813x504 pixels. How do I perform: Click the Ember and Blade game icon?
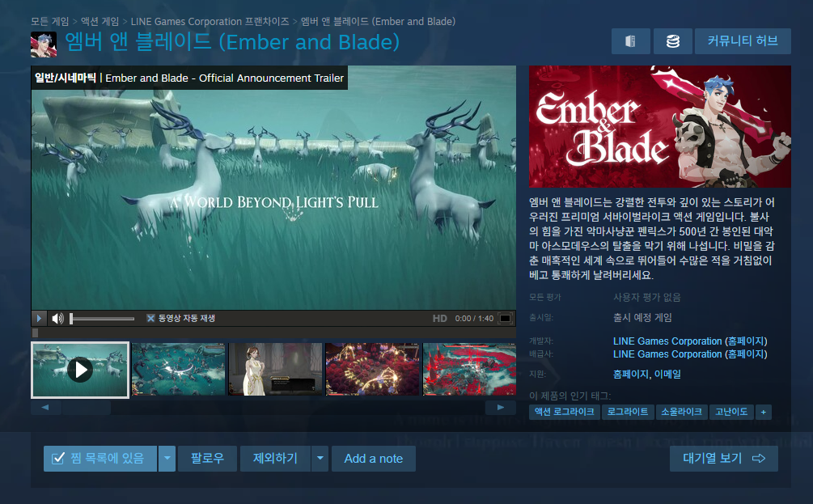[x=44, y=44]
